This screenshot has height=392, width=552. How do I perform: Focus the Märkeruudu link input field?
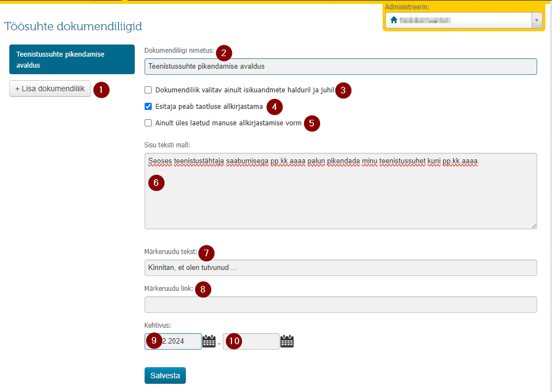[x=340, y=305]
